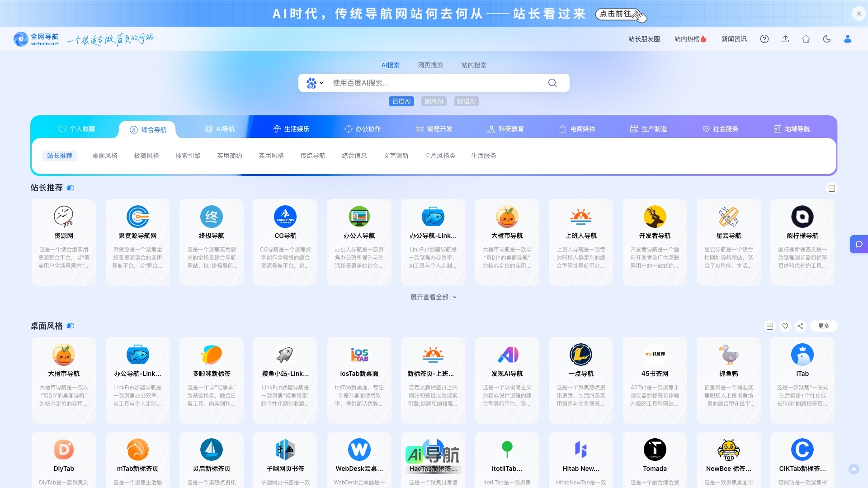
Task: Toggle the display switch next to 站长推荐
Action: point(71,188)
